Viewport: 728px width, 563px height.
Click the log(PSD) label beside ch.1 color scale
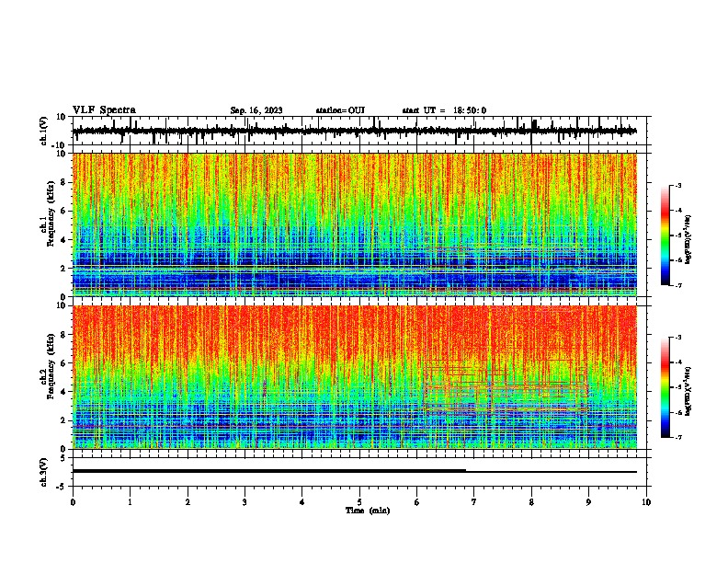pyautogui.click(x=688, y=239)
